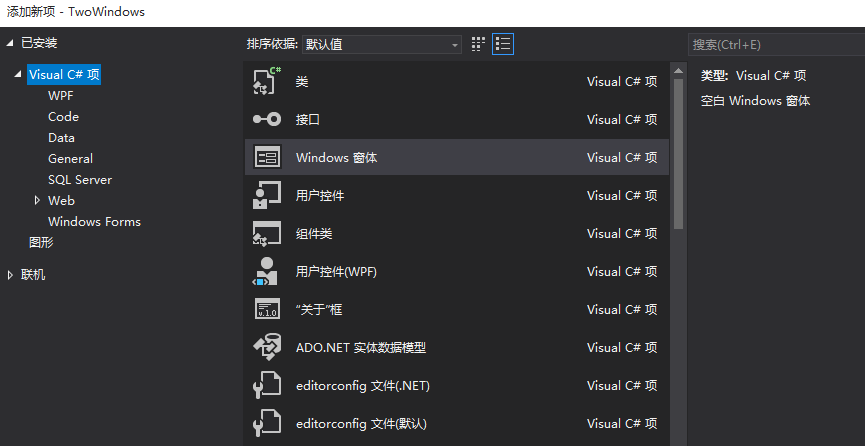Click the Windows 窗体 form icon
Image resolution: width=865 pixels, height=446 pixels.
pyautogui.click(x=267, y=157)
